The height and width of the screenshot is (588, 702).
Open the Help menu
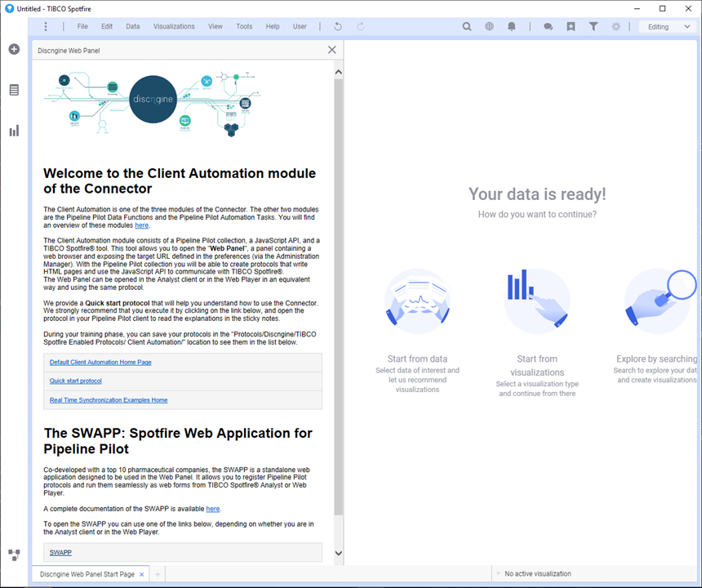[272, 26]
